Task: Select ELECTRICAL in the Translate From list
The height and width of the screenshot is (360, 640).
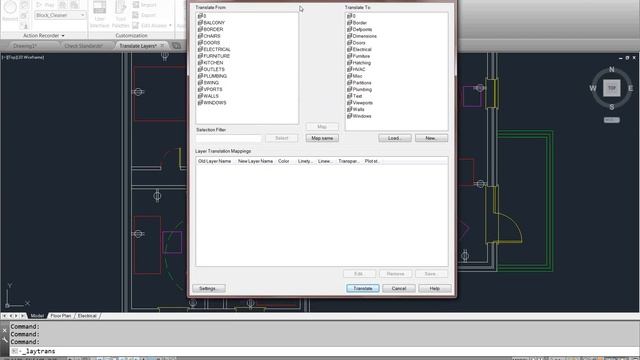Action: point(214,49)
